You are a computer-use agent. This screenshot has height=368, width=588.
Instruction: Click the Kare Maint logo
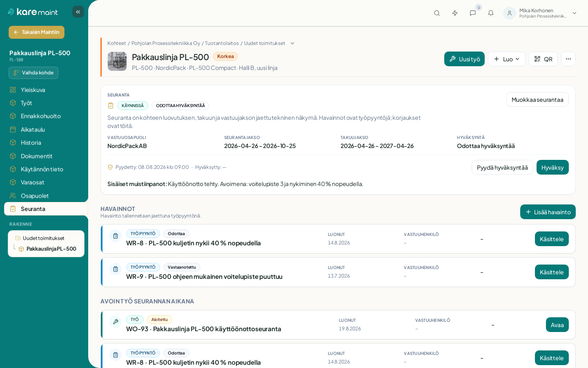tap(33, 12)
